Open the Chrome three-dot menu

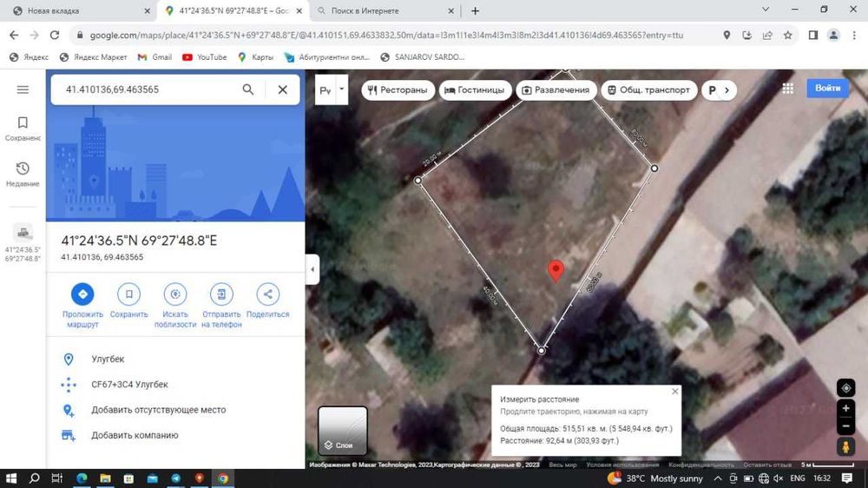click(853, 35)
